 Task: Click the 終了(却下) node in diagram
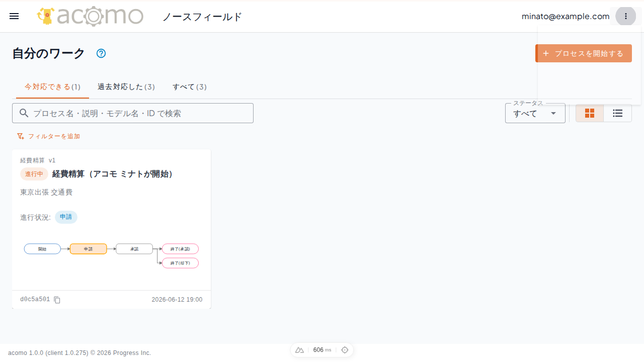pyautogui.click(x=180, y=263)
